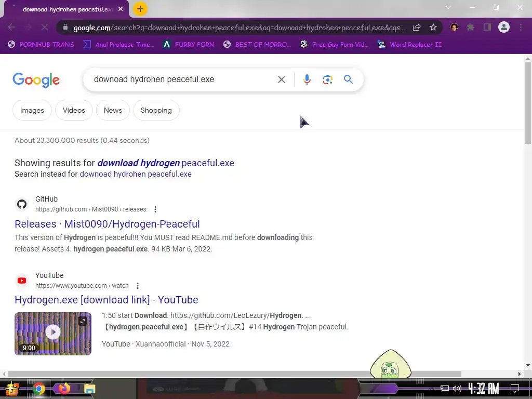Switch to the Shopping results tab
Screen dimensions: 532x399
pyautogui.click(x=156, y=110)
